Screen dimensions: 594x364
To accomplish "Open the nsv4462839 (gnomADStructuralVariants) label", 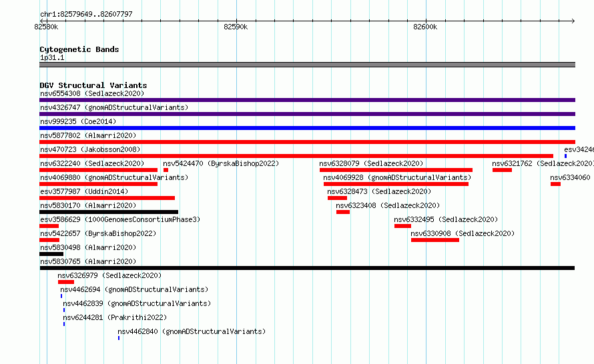I will click(x=137, y=303).
